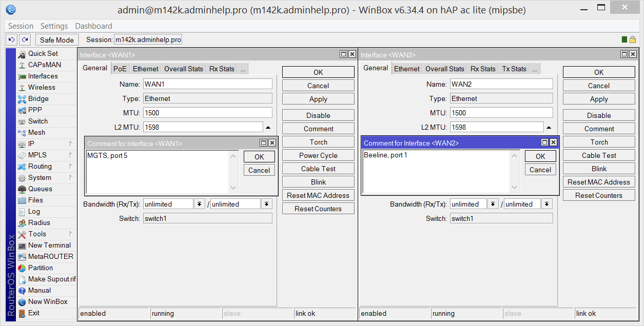Click the undo arrow toolbar button
Screen dimensions: 644x326
pos(12,39)
